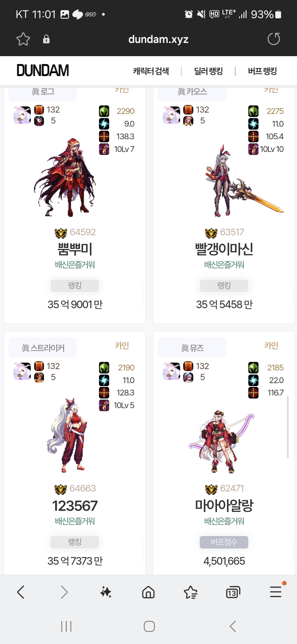This screenshot has height=644, width=297.
Task: Open the bookmarks list star icon
Action: (x=191, y=592)
